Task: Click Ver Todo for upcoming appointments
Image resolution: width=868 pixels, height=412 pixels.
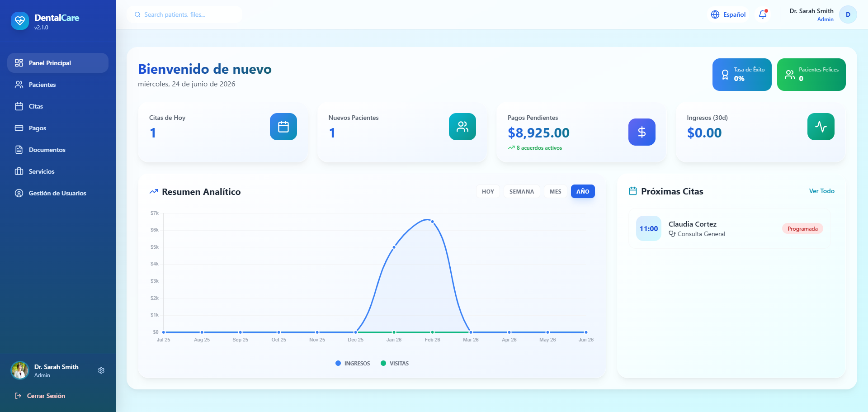Action: 821,191
